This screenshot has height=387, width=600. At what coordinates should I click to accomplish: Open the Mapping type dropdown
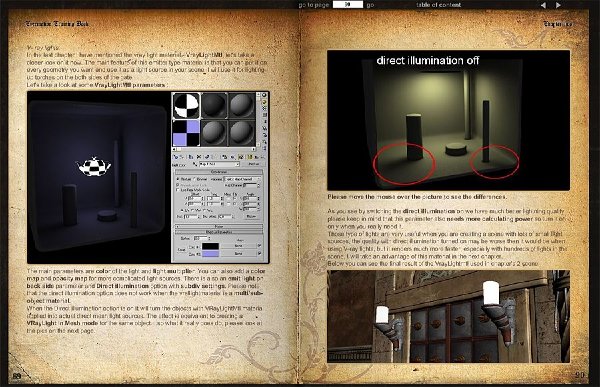[x=242, y=179]
